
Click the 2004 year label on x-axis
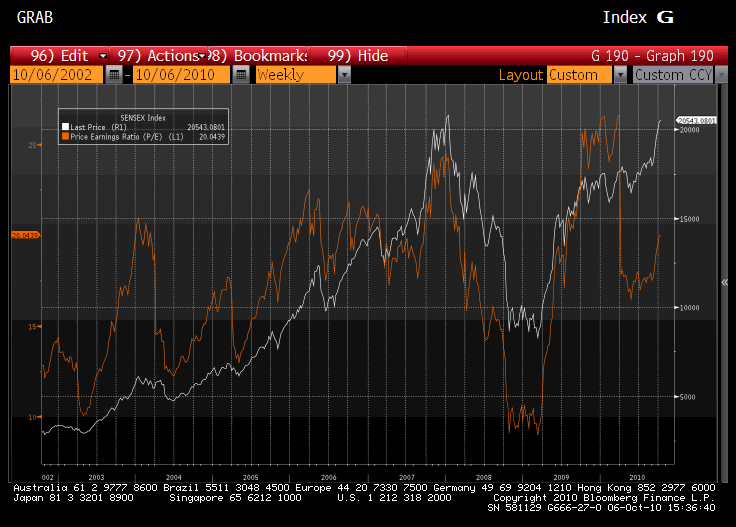click(174, 477)
